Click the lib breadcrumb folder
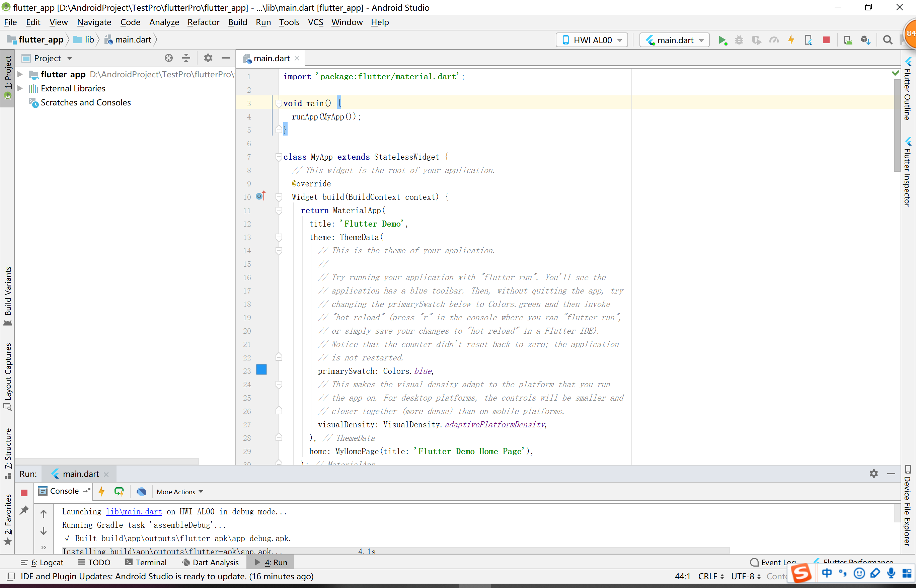The width and height of the screenshot is (916, 588). point(84,40)
